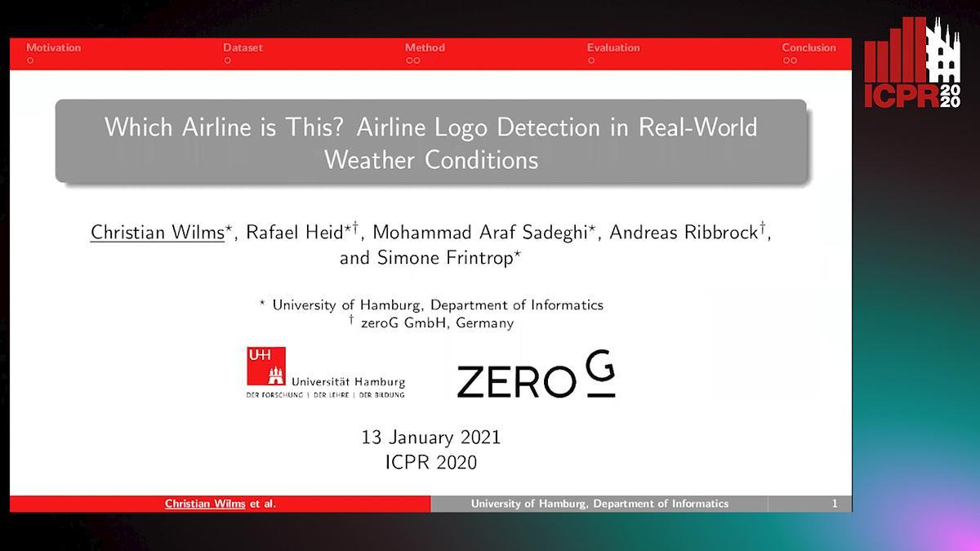Click author name Mohammad Araf Sadeghi
The image size is (980, 551).
tap(479, 233)
